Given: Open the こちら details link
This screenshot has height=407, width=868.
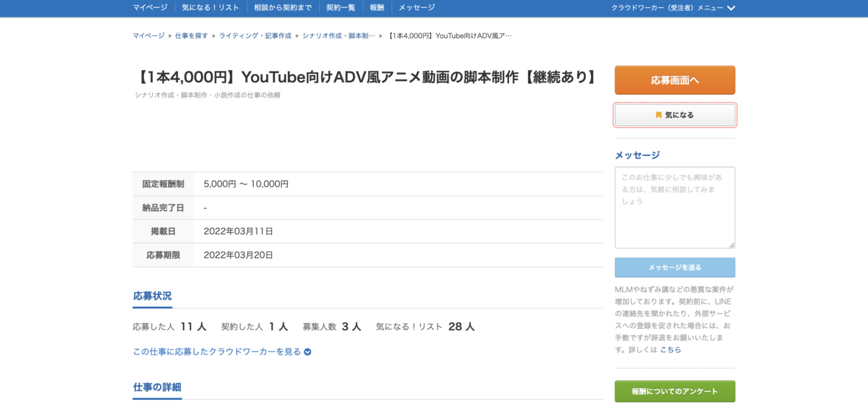Looking at the screenshot, I should (671, 349).
